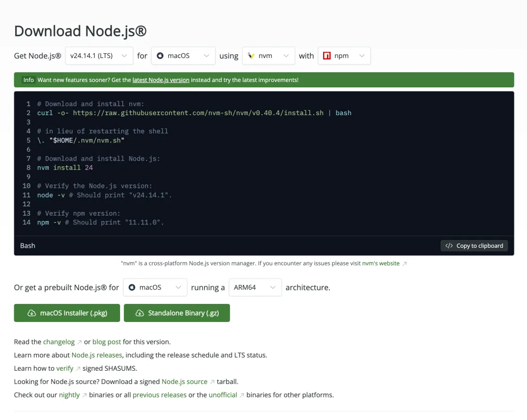Download the macOS Installer (.pkg)
This screenshot has height=420, width=527.
tap(67, 313)
